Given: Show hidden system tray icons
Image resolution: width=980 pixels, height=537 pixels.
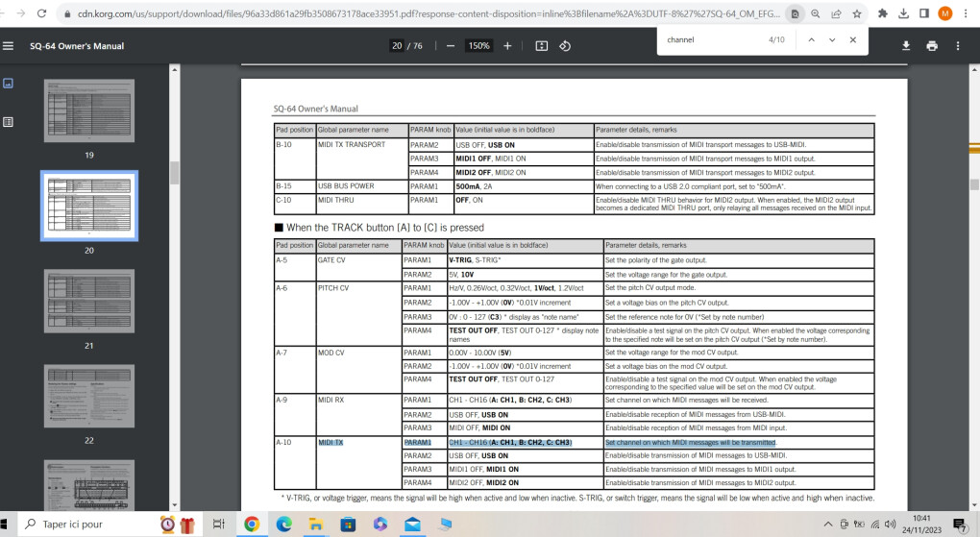Looking at the screenshot, I should tap(828, 524).
